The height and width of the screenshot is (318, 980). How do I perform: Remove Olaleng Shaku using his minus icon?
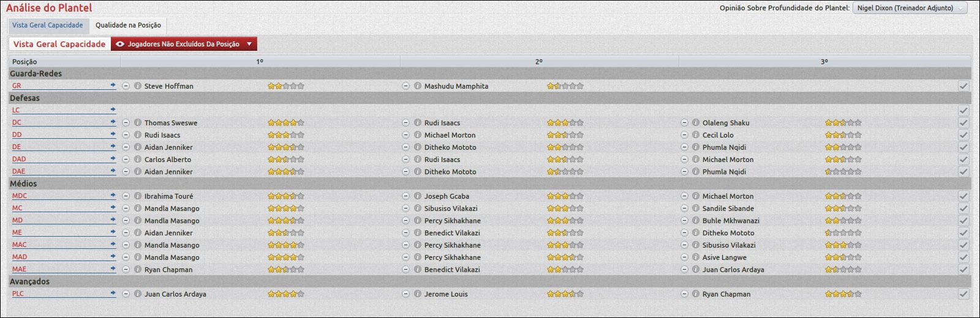click(684, 123)
